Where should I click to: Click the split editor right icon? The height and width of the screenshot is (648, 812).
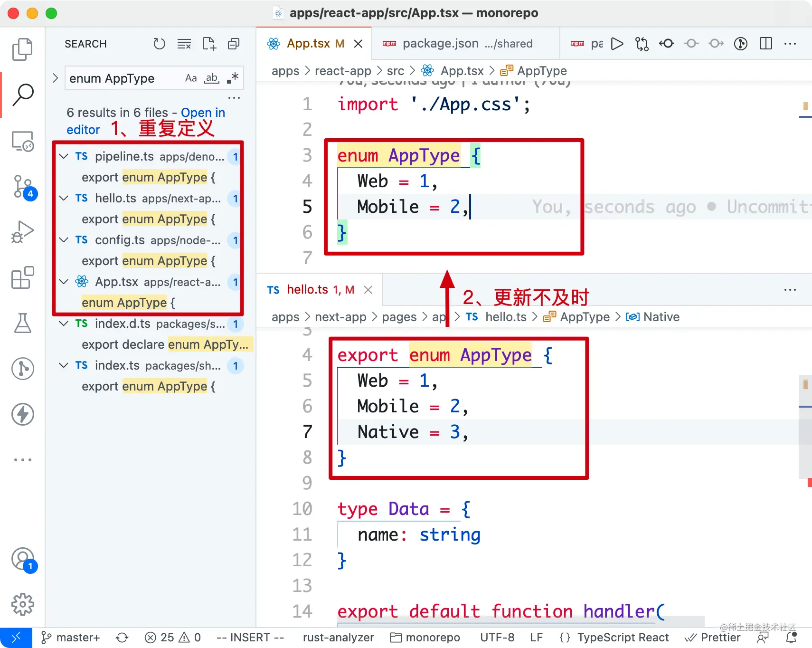click(x=765, y=44)
